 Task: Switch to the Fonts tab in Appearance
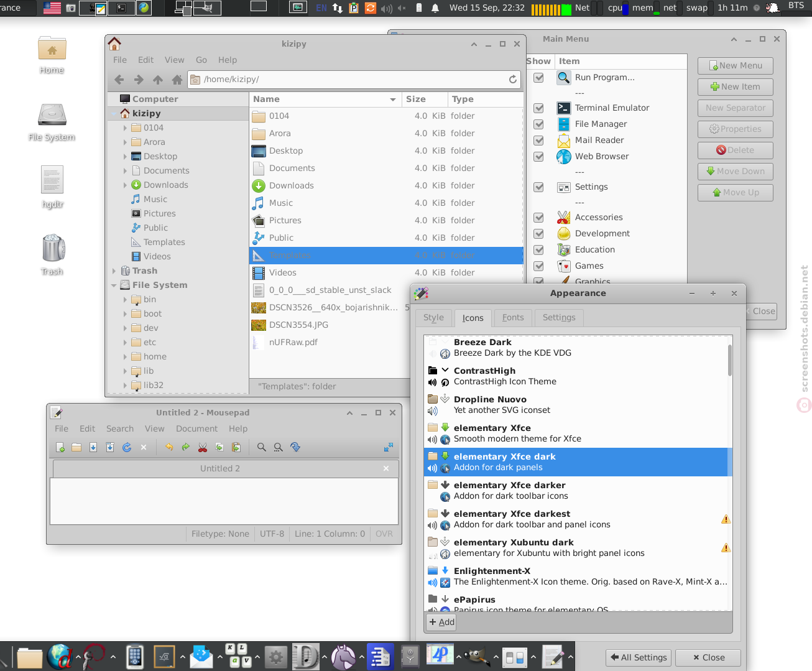514,318
